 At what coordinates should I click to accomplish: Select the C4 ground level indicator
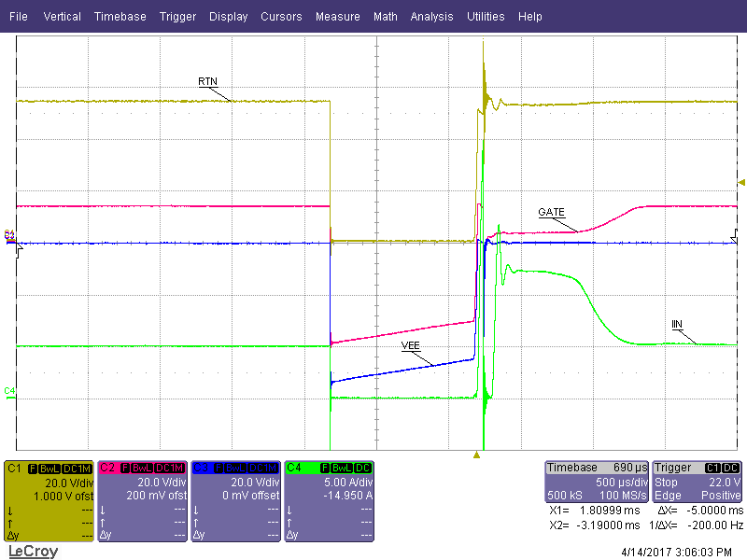click(x=9, y=390)
